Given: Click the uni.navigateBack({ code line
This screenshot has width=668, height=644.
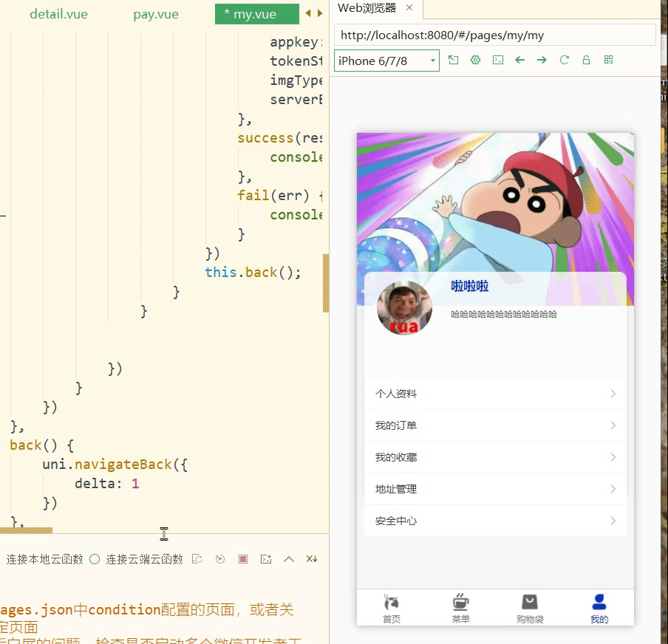Looking at the screenshot, I should click(x=115, y=465).
